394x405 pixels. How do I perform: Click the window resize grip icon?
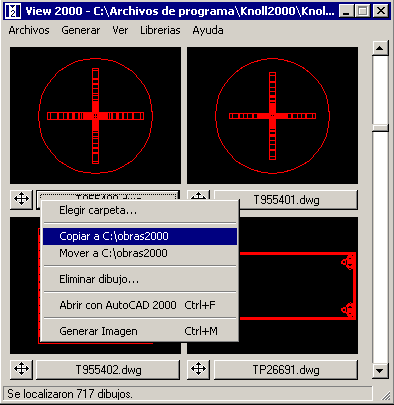pos(386,396)
